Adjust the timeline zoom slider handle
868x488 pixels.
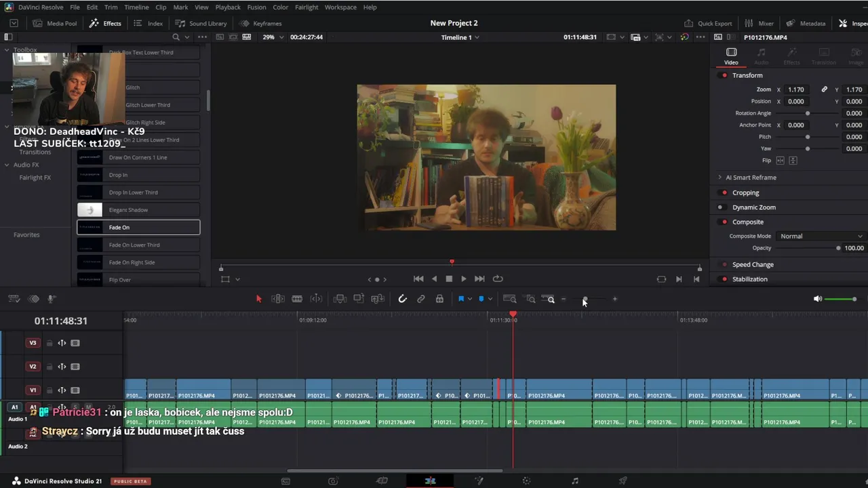585,299
